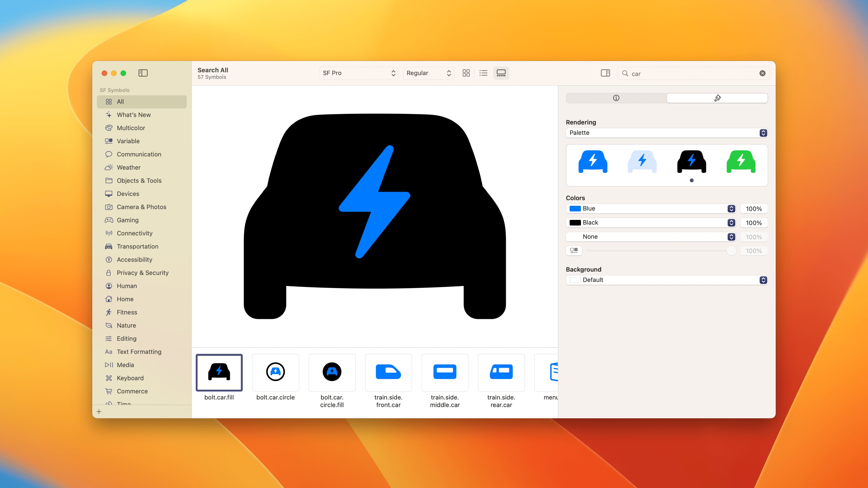
Task: Select the gallery view layout
Action: (x=501, y=73)
